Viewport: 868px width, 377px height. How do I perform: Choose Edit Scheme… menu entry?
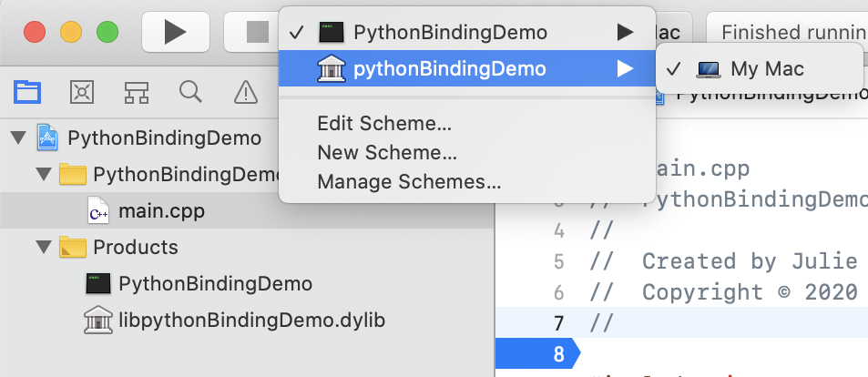pyautogui.click(x=384, y=124)
